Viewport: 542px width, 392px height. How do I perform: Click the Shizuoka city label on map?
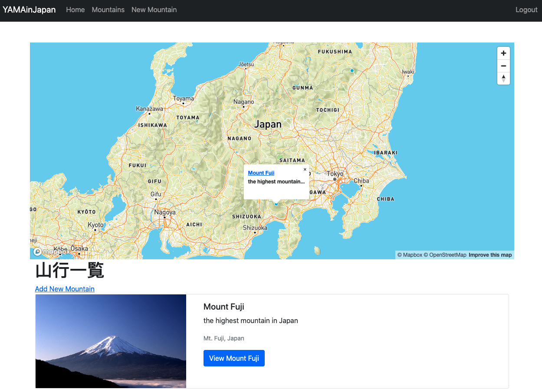click(255, 228)
